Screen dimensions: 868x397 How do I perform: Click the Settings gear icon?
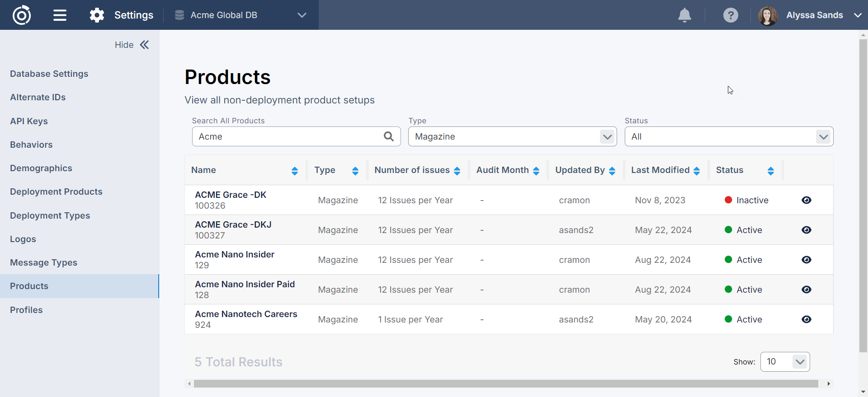[97, 15]
